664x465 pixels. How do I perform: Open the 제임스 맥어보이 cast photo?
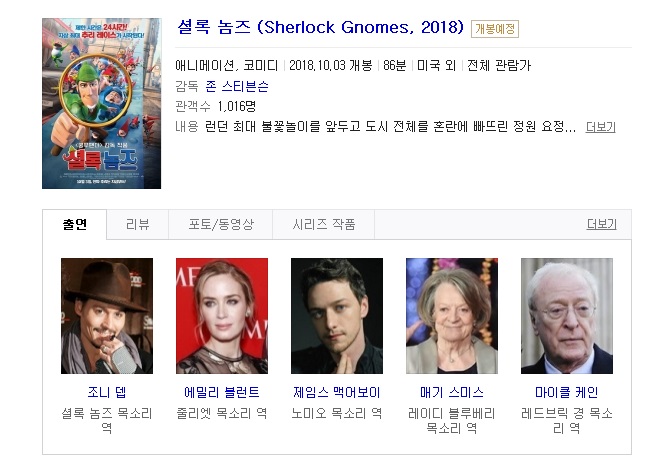pyautogui.click(x=337, y=316)
